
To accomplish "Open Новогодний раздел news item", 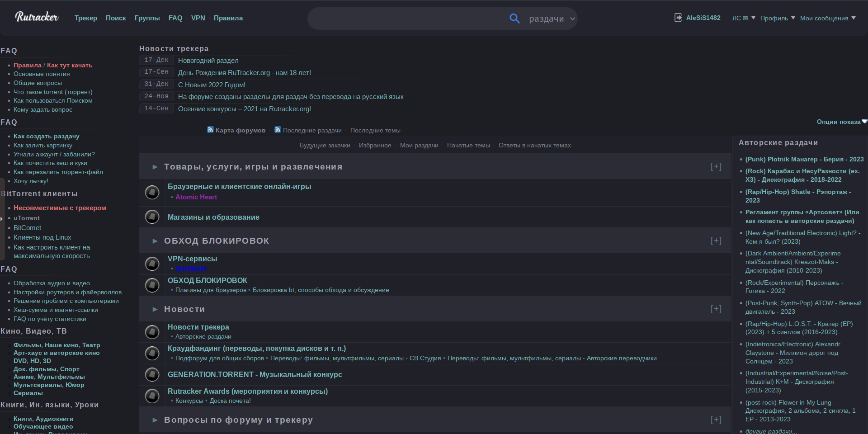I will coord(208,60).
